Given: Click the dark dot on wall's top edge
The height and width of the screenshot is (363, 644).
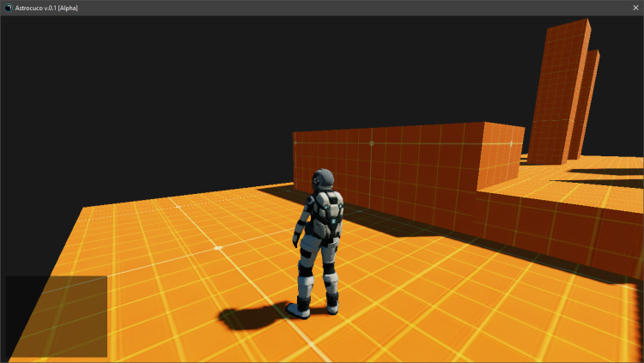Looking at the screenshot, I should click(371, 143).
